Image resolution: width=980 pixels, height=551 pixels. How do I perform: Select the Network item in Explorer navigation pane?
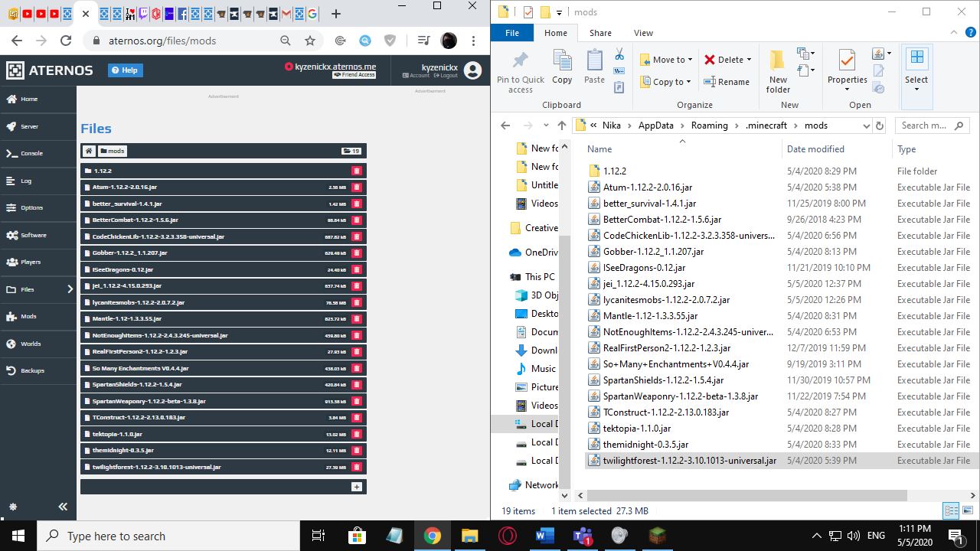(534, 485)
